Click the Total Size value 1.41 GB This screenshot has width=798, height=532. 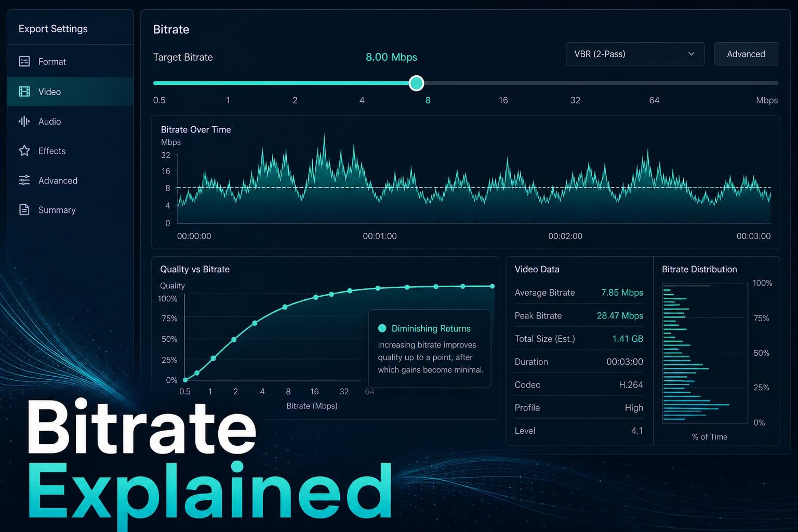628,339
